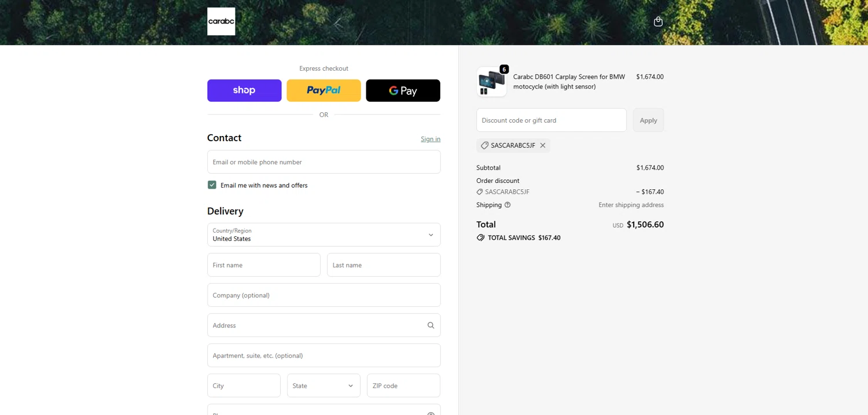This screenshot has height=415, width=868.
Task: Open the shopping bag cart icon
Action: [x=658, y=21]
